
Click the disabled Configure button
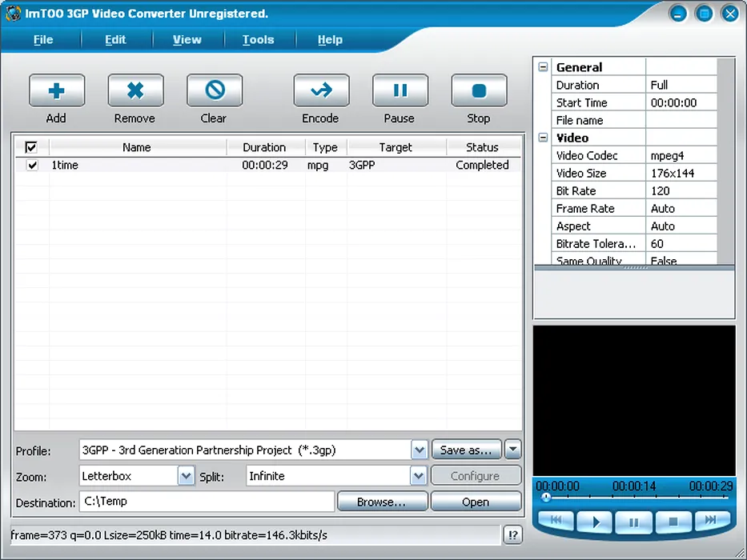point(476,476)
